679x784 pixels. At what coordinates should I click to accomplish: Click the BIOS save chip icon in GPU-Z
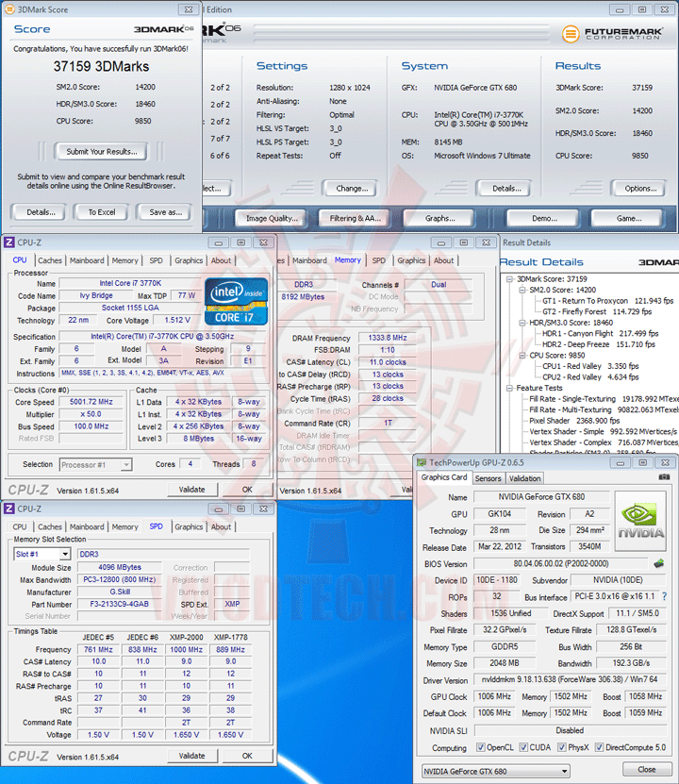[659, 564]
